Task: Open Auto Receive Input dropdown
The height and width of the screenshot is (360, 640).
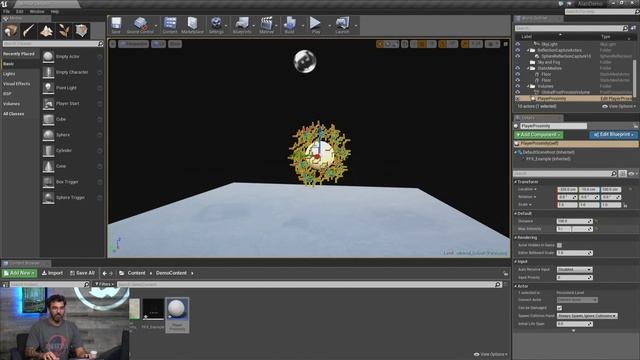Action: tap(574, 269)
